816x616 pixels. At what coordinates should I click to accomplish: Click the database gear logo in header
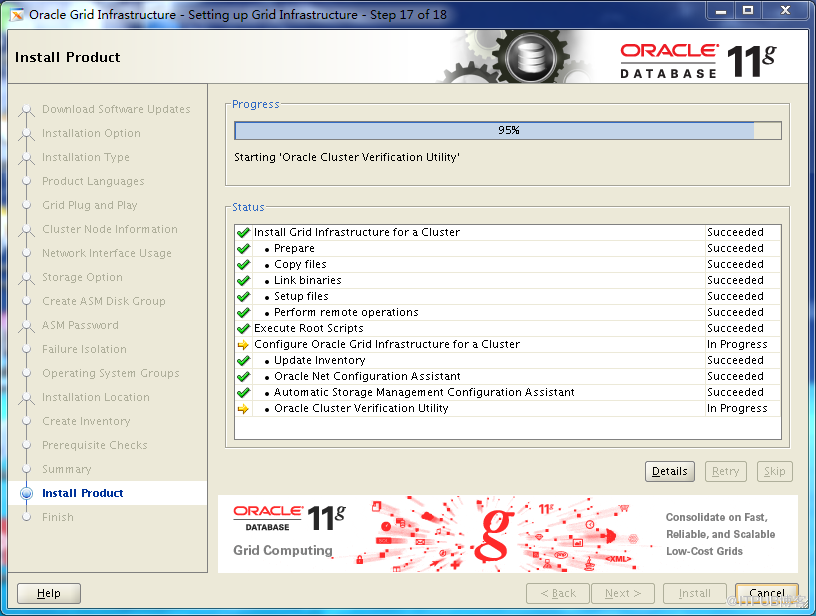tap(530, 57)
